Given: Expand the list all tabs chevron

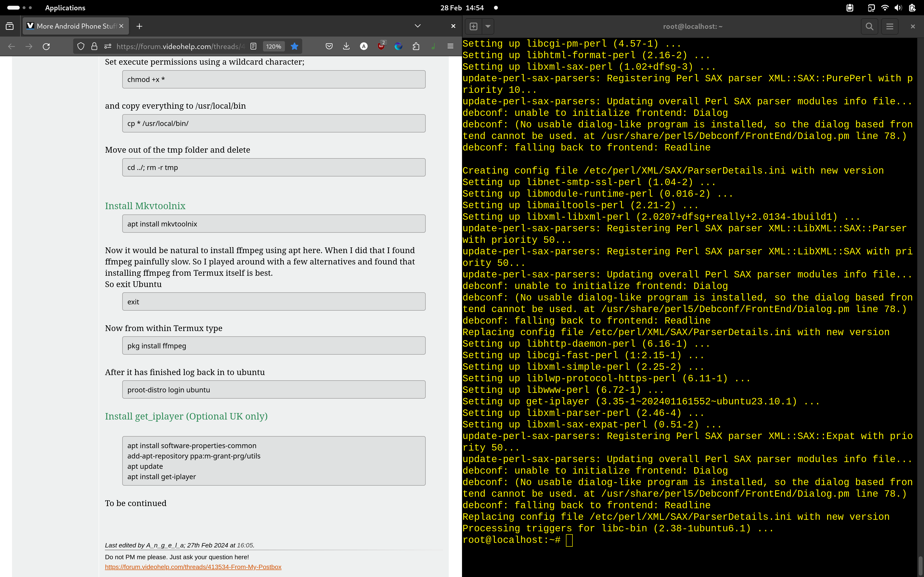Looking at the screenshot, I should 417,26.
